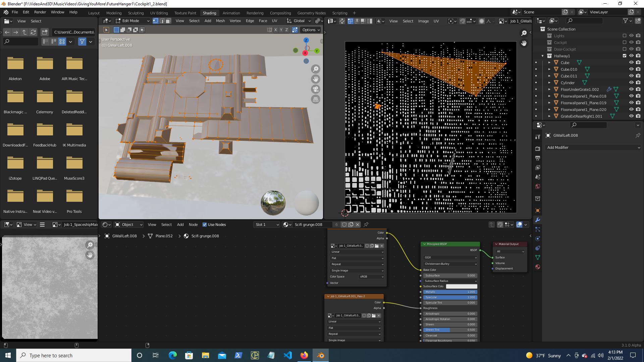Click Subsurface Color swatch
The width and height of the screenshot is (644, 362).
tap(462, 286)
